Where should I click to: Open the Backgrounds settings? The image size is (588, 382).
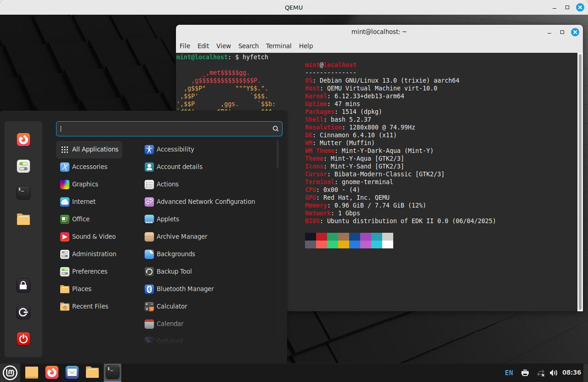coord(208,254)
